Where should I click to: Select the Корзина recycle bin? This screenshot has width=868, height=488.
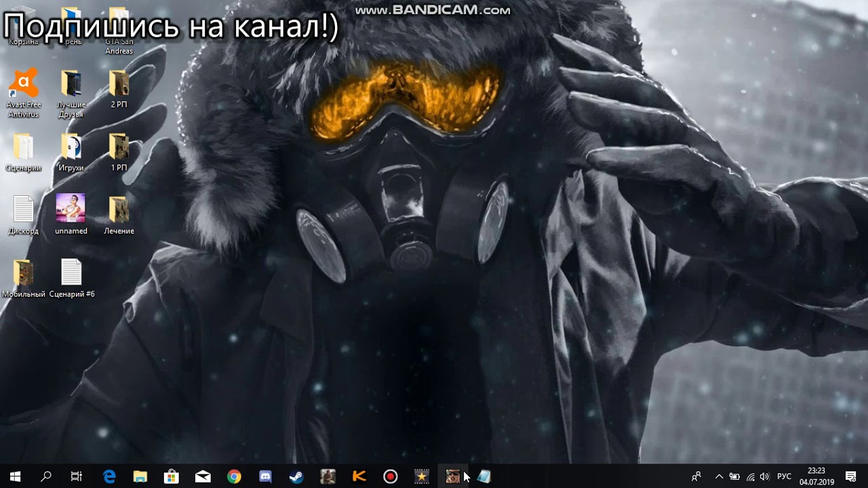tap(24, 27)
